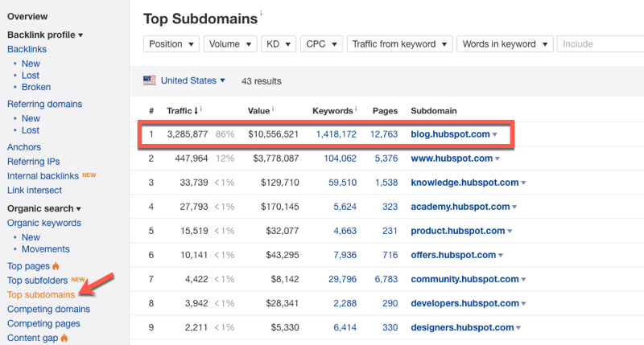Screen dimensions: 644x345
Task: Click the United States flag icon
Action: (150, 80)
